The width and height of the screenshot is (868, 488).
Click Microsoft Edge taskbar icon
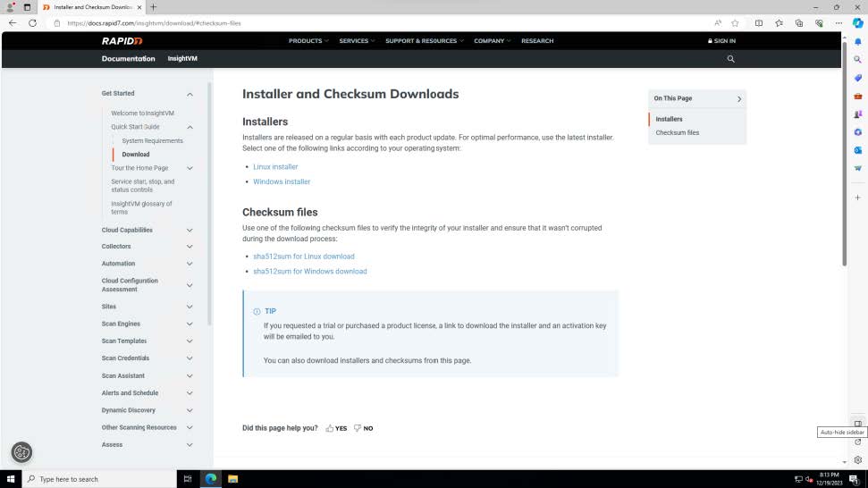coord(211,479)
